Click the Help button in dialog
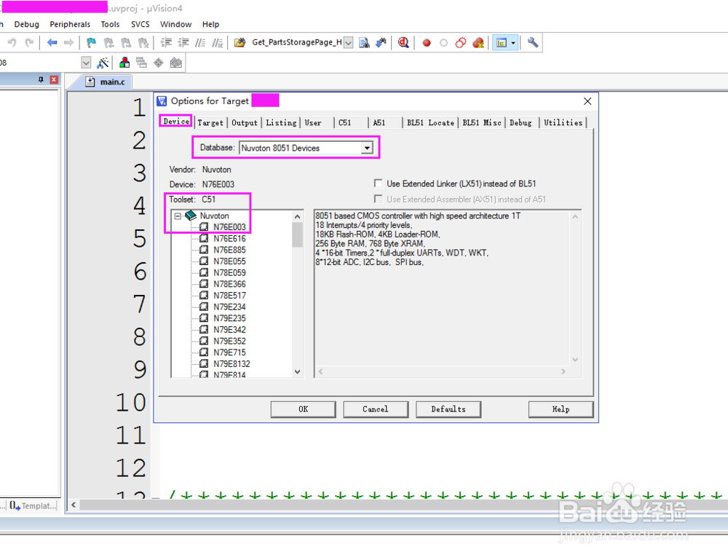This screenshot has width=728, height=560. 561,409
